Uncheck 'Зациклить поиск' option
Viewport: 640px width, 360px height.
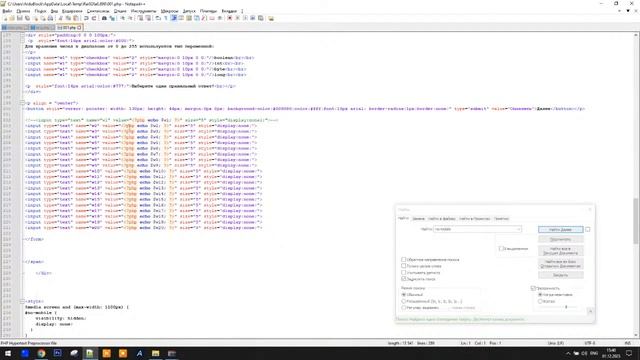[x=404, y=279]
